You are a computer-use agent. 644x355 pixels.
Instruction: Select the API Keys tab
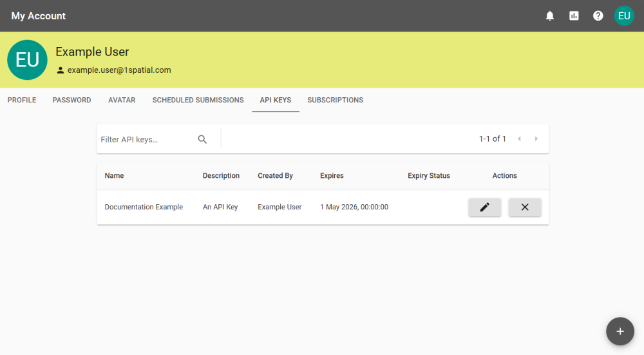pos(276,101)
